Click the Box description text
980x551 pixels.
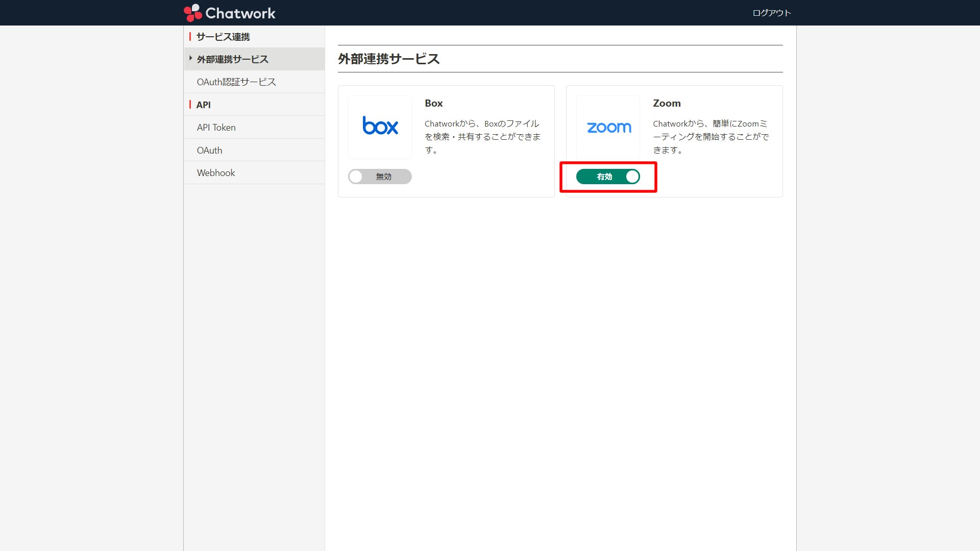pyautogui.click(x=482, y=137)
